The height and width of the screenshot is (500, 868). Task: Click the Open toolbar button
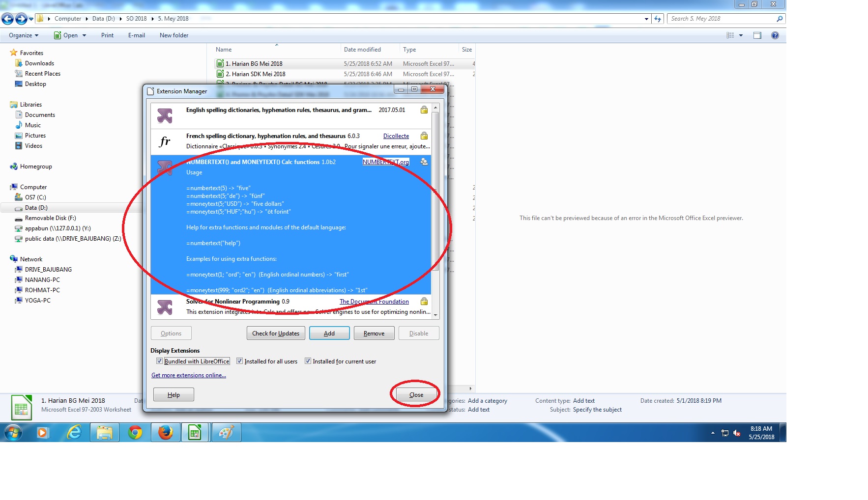coord(66,35)
